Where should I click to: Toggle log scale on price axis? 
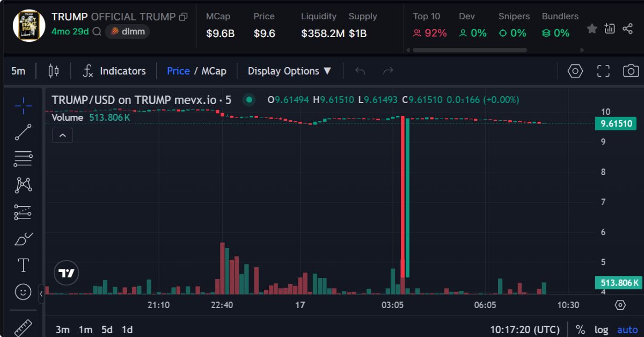(x=601, y=329)
